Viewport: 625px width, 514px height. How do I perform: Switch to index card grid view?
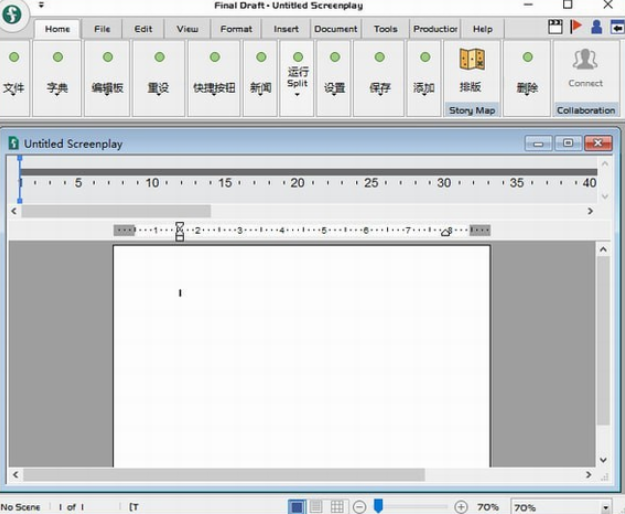(x=337, y=507)
